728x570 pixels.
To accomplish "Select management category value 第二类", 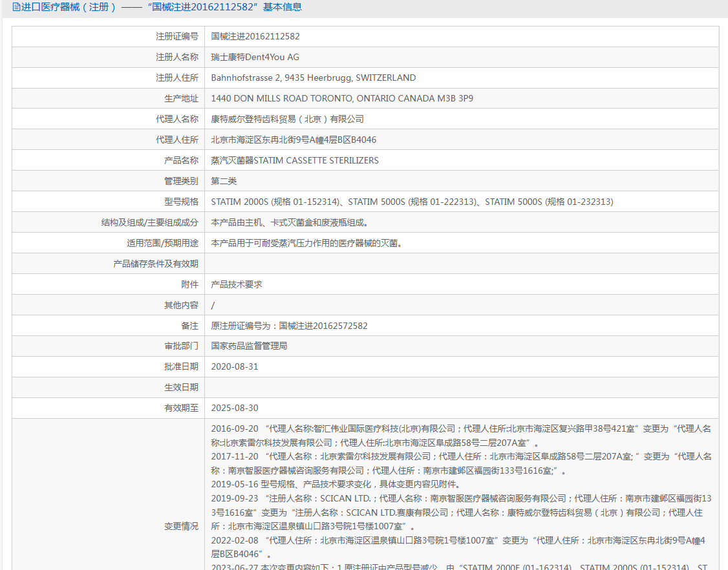I will click(224, 181).
